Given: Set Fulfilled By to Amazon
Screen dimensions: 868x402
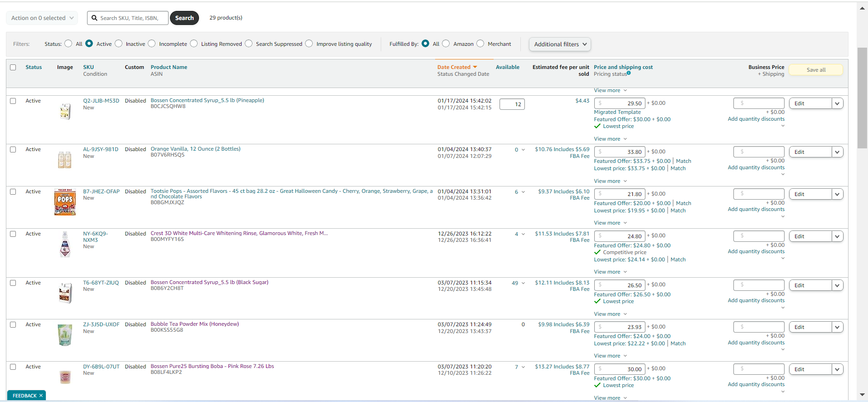Looking at the screenshot, I should coord(446,44).
